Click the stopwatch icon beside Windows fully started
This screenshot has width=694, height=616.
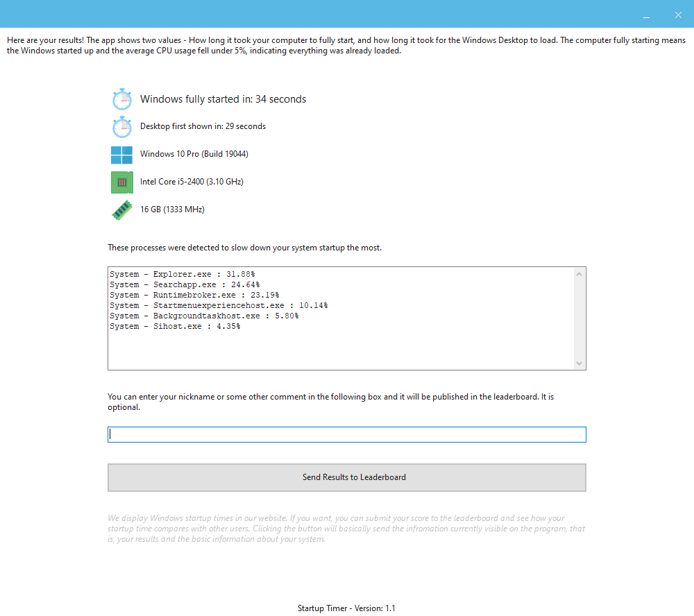[x=121, y=99]
